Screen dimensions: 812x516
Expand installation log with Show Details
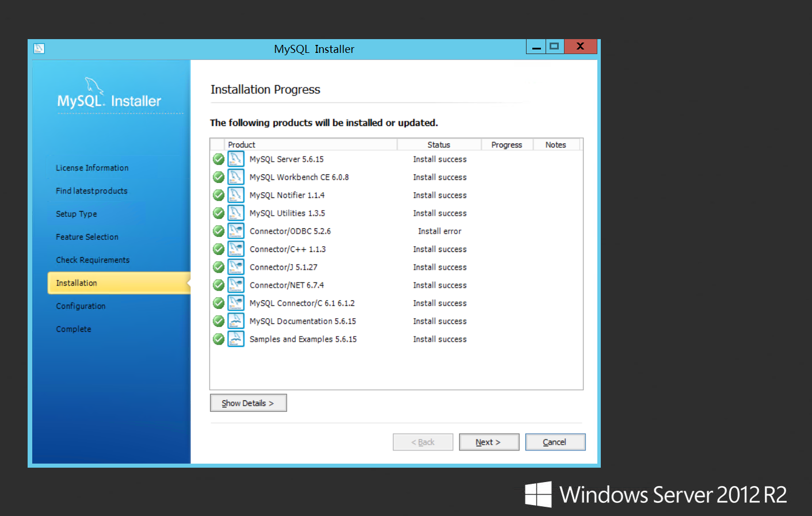[x=248, y=403]
